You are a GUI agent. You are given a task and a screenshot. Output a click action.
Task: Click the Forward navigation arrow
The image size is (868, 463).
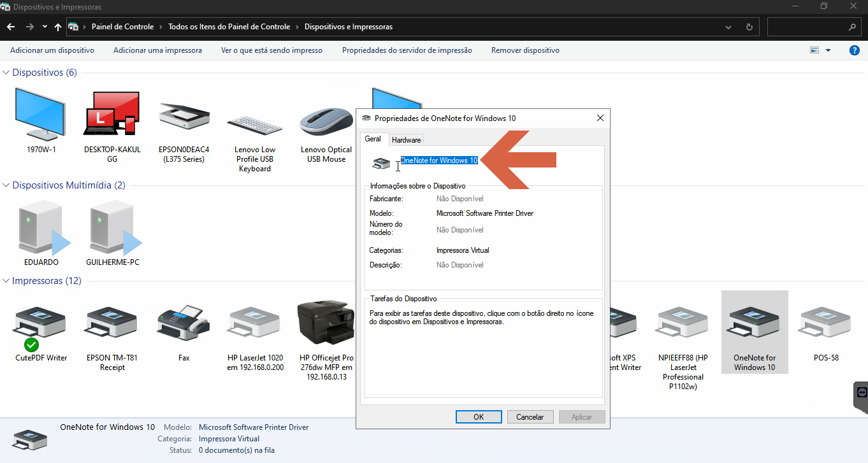pos(29,27)
